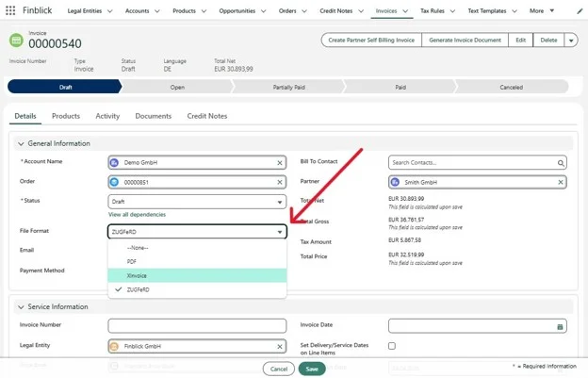Click the pencil edit icon in nav bar
Image resolution: width=588 pixels, height=378 pixels.
(580, 11)
